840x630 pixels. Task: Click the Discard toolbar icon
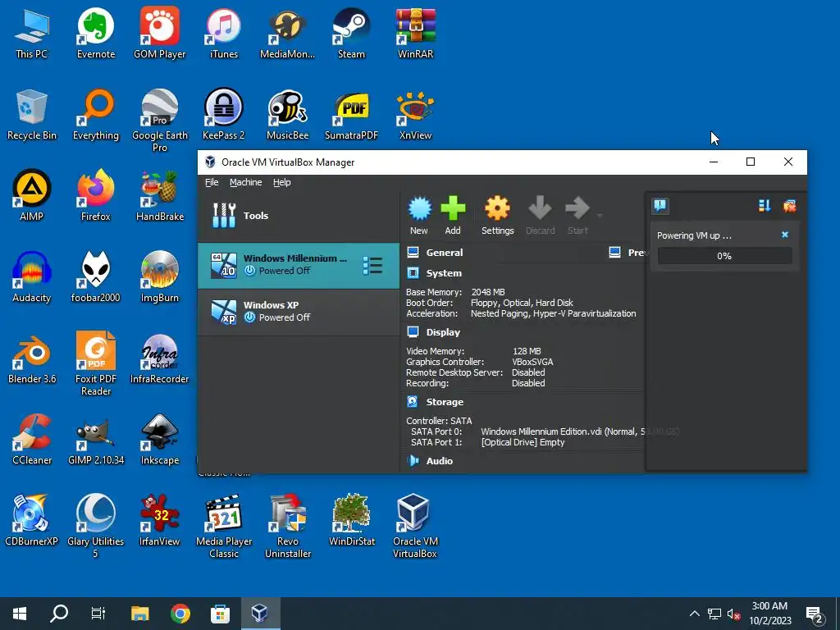(x=540, y=208)
